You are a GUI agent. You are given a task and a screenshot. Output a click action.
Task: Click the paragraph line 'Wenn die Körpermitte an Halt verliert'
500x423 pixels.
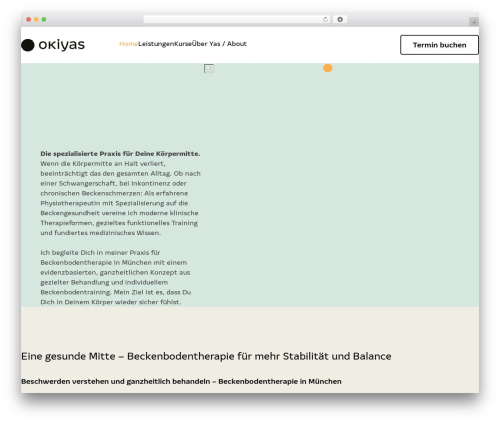click(103, 164)
